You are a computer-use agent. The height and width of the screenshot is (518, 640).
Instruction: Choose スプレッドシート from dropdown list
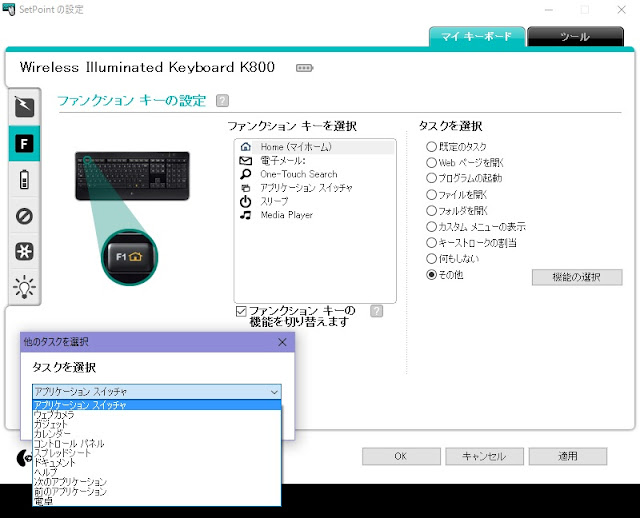coord(157,453)
